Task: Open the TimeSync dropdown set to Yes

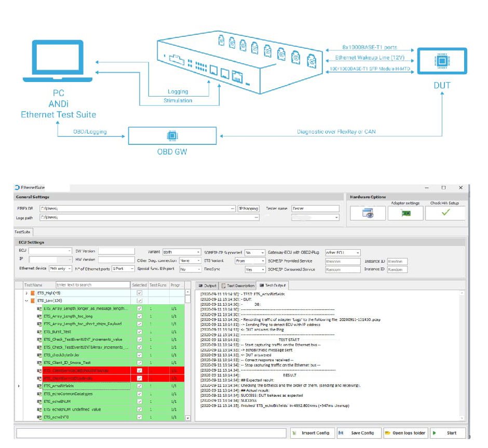Action: 254,269
